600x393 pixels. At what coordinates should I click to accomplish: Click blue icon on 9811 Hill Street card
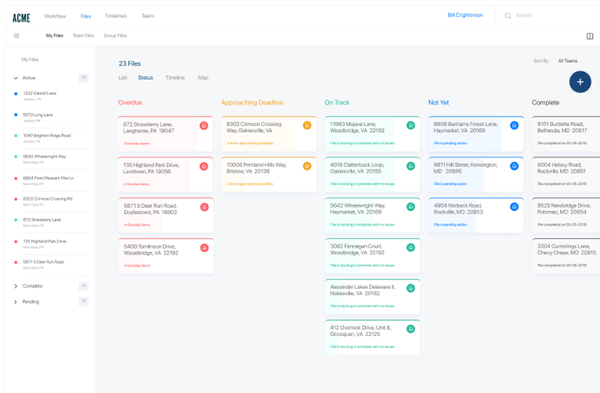[x=514, y=166]
